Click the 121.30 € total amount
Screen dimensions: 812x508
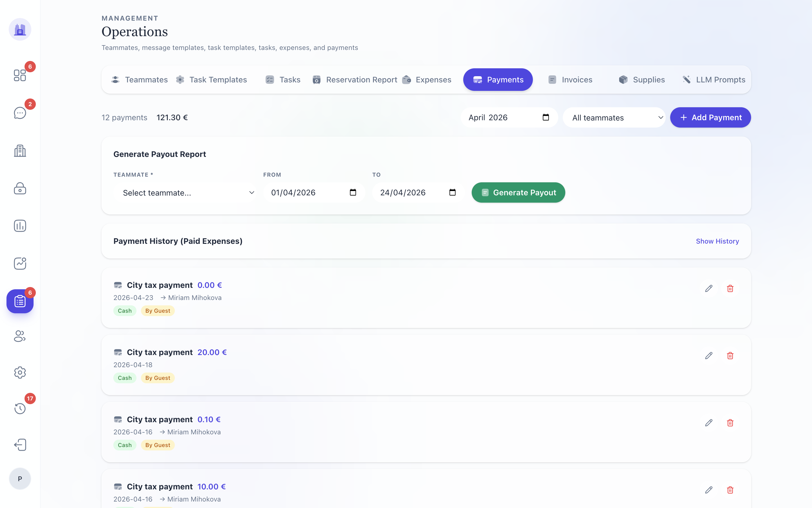point(172,118)
